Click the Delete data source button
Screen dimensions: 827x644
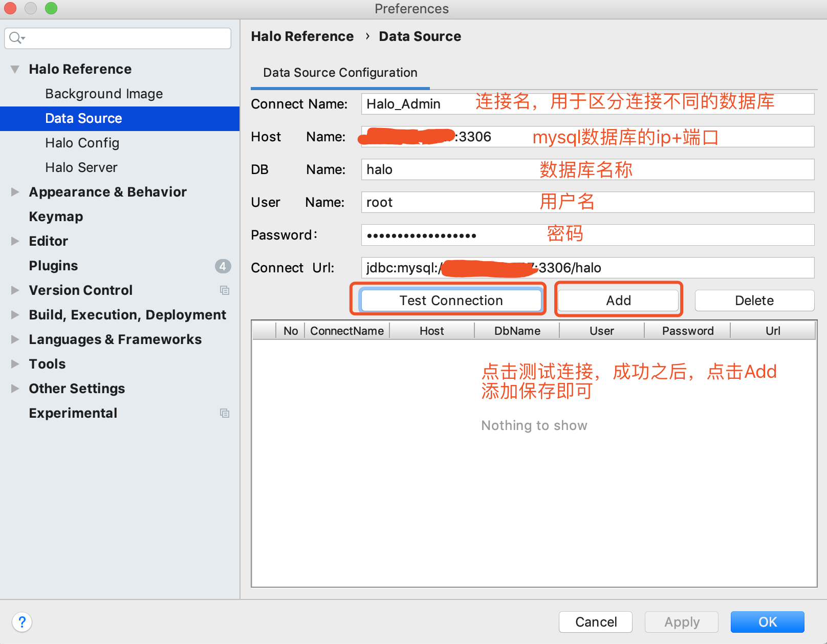754,300
